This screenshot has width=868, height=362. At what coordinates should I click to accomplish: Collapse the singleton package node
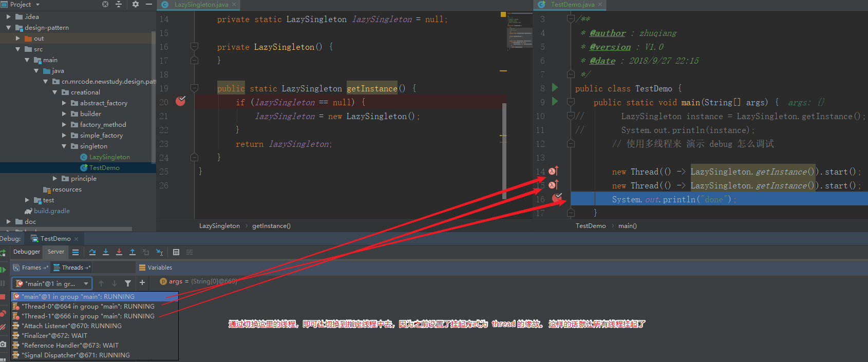(64, 146)
